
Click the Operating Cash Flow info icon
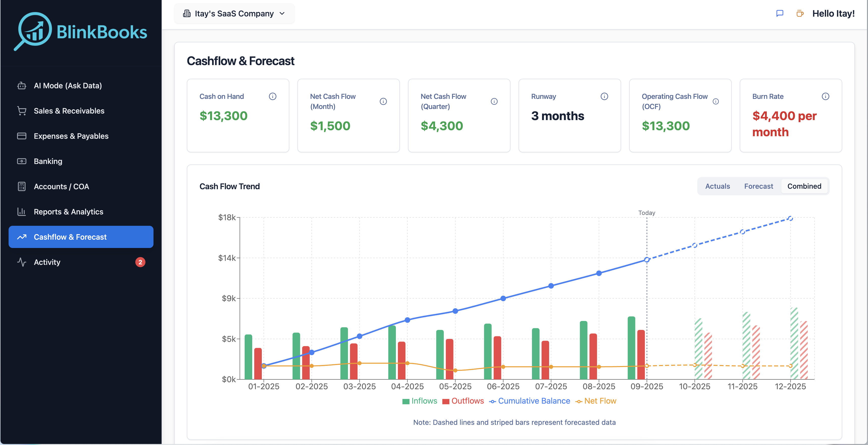click(x=716, y=102)
